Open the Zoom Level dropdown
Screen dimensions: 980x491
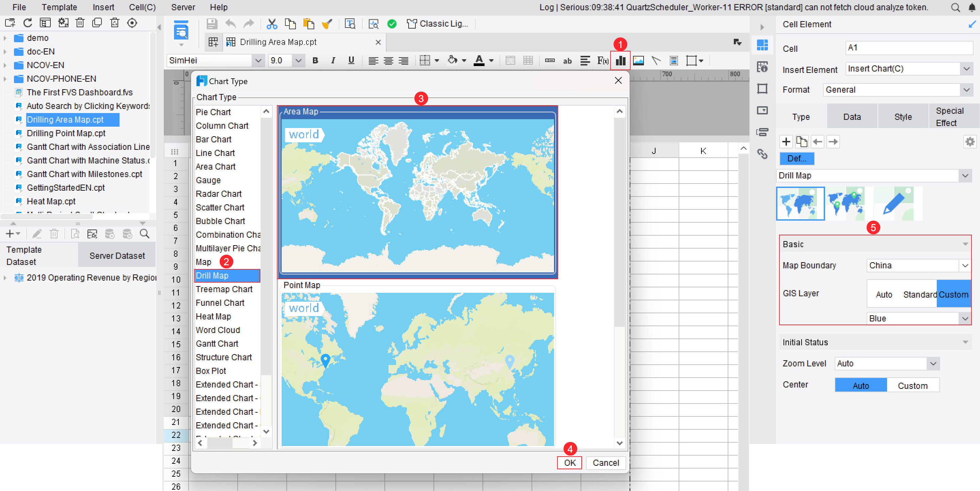coord(933,364)
